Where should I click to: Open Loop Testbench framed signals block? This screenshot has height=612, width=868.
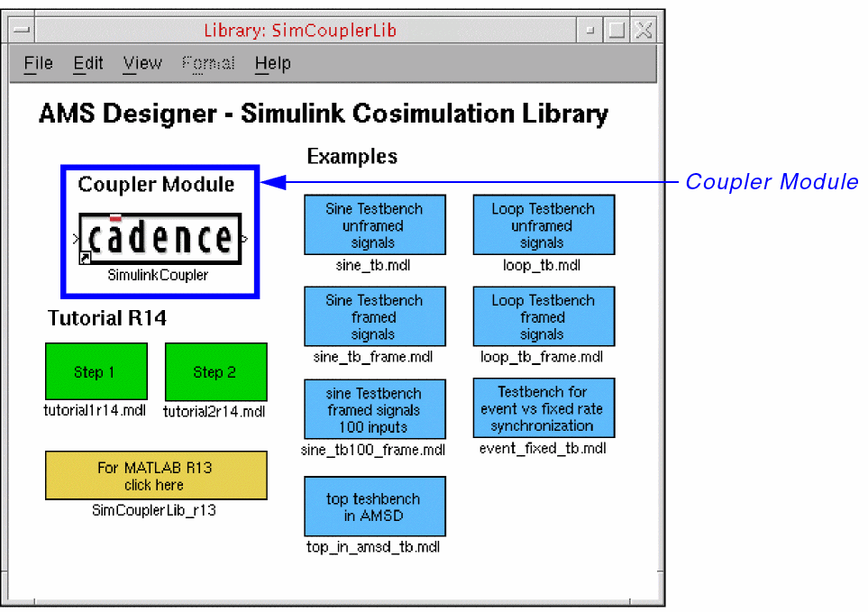click(544, 316)
